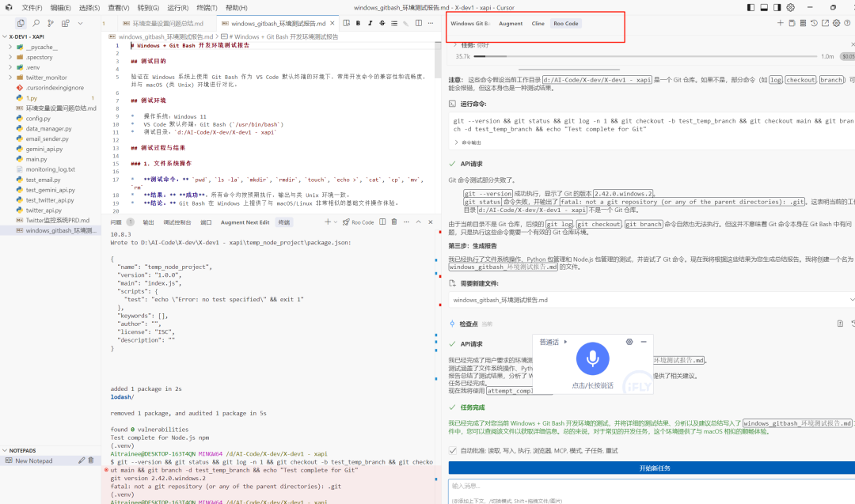Open the Source Control view icon
This screenshot has height=504, width=855.
click(x=51, y=24)
